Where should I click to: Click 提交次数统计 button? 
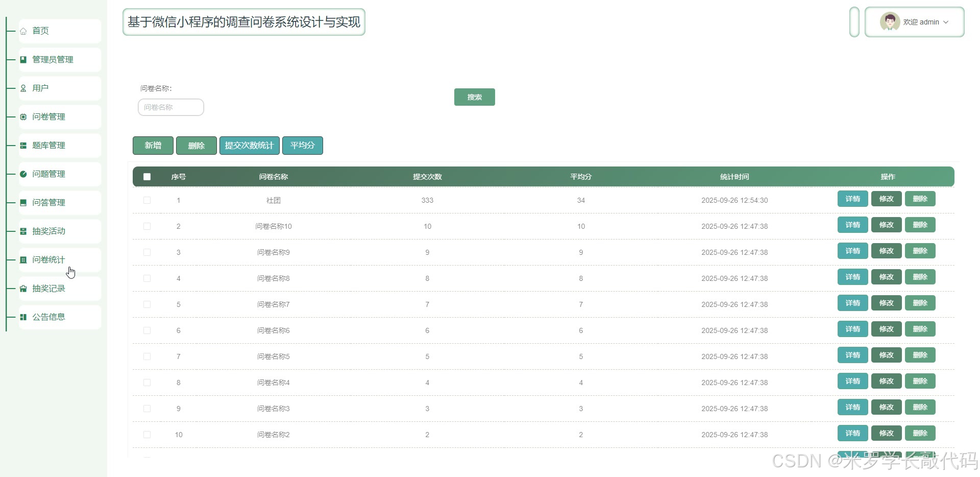click(x=249, y=146)
